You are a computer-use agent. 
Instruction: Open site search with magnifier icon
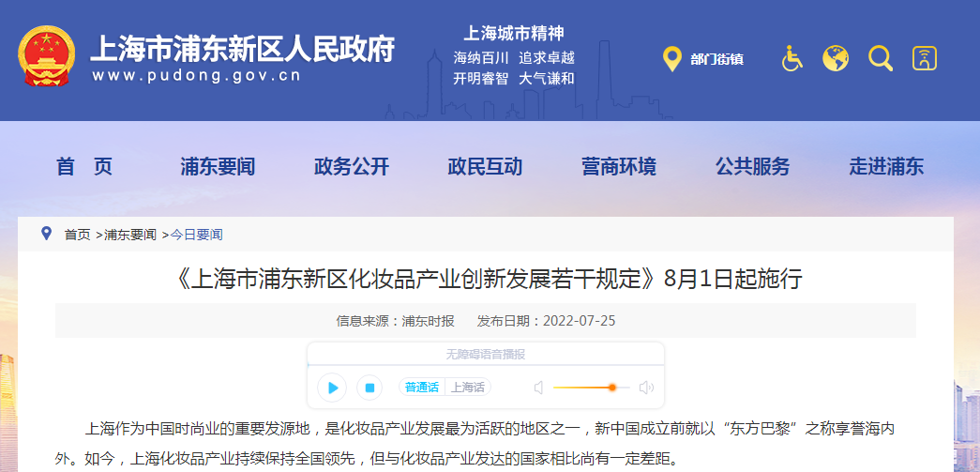881,59
